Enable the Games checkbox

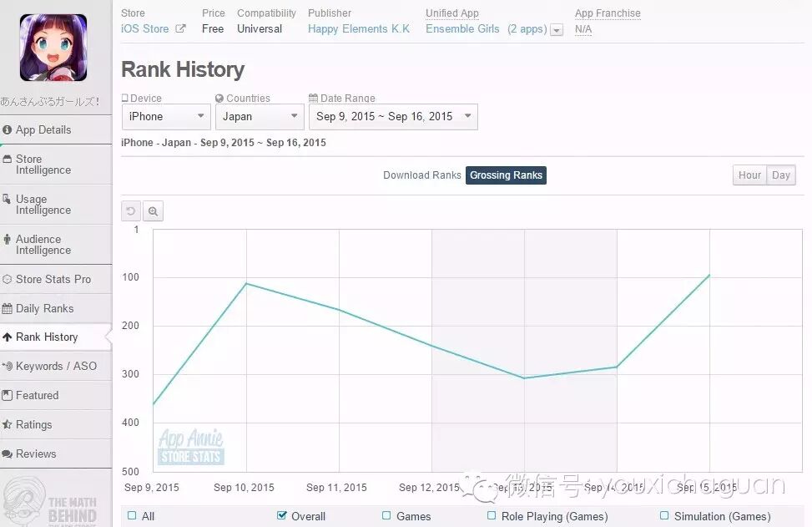(x=386, y=515)
